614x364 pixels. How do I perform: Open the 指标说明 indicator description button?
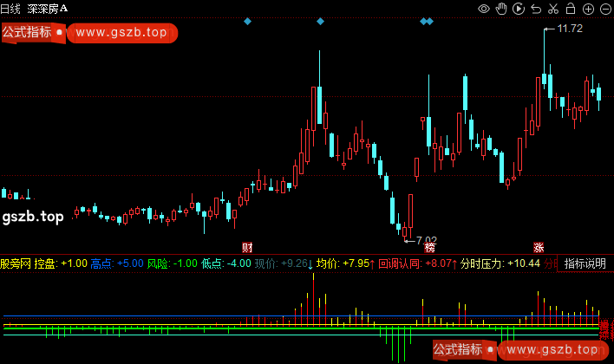click(585, 263)
